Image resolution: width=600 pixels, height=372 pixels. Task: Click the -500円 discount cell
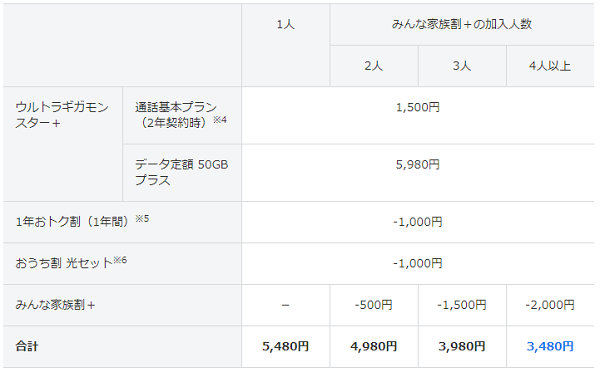click(x=373, y=305)
